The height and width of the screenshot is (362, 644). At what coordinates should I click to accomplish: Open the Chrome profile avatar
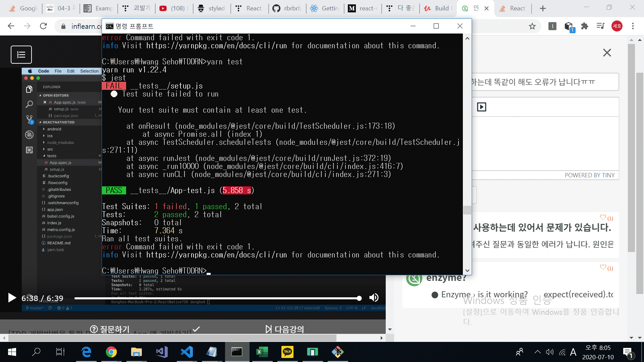[617, 26]
